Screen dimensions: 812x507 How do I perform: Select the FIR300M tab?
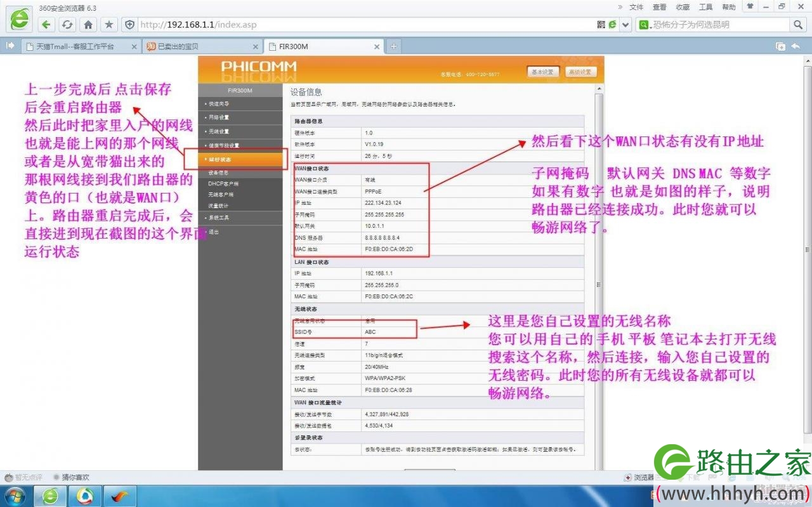coord(324,46)
